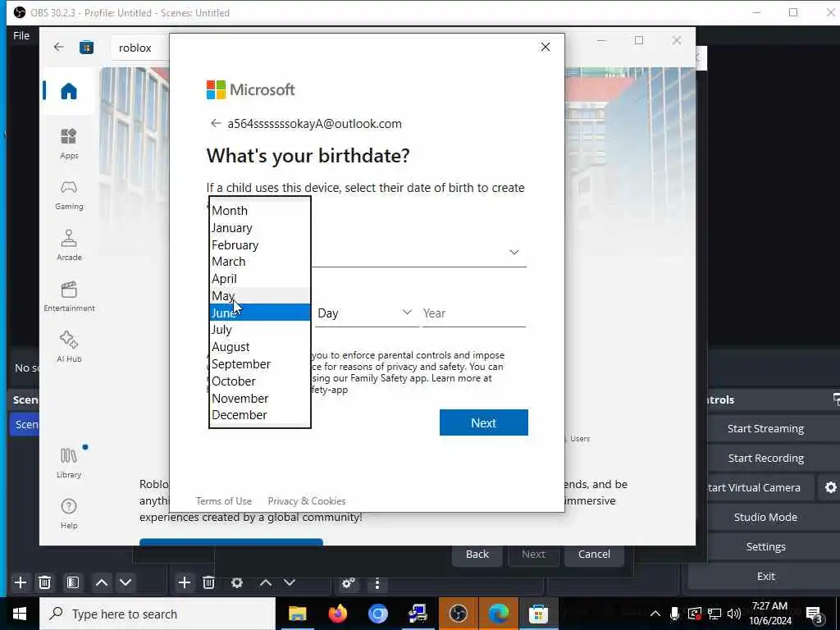Open the Day dropdown
Viewport: 840px width, 630px height.
click(366, 313)
